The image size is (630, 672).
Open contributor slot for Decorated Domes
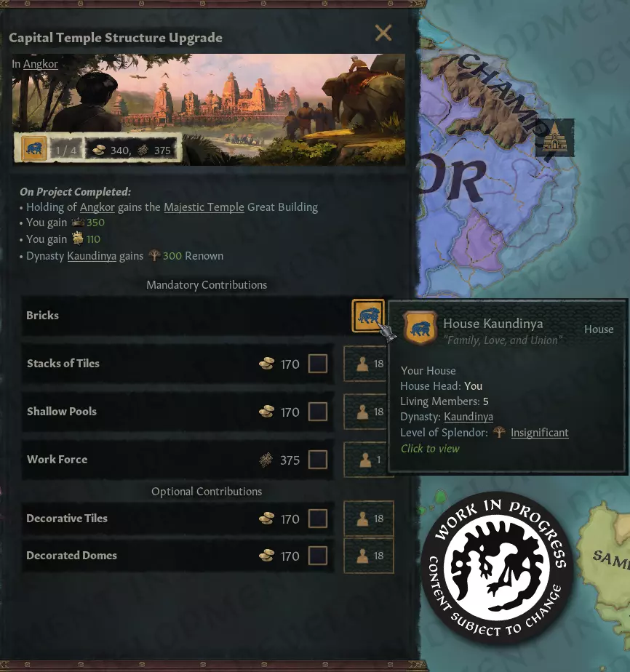click(369, 556)
